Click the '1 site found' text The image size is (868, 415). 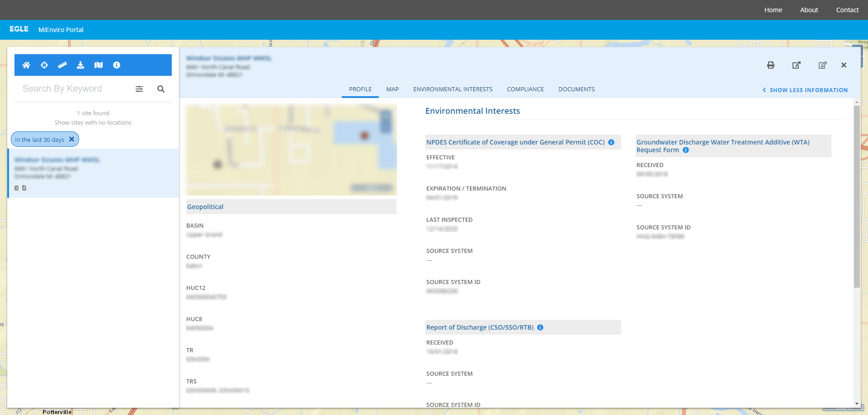(93, 113)
